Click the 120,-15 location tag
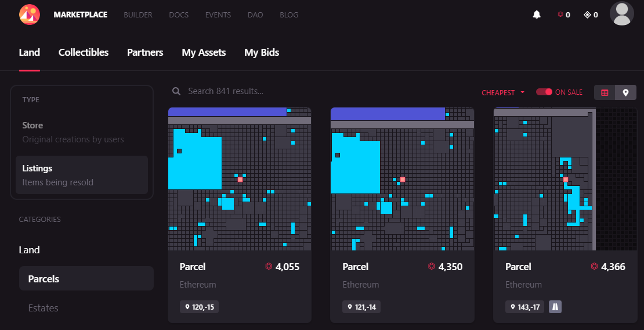This screenshot has width=644, height=330. pyautogui.click(x=199, y=307)
